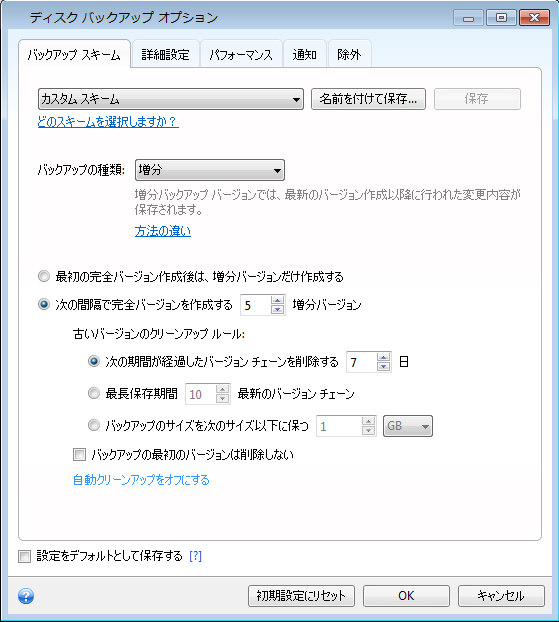Open the どのスキームを選択しますか？ link
559x622 pixels.
[108, 121]
